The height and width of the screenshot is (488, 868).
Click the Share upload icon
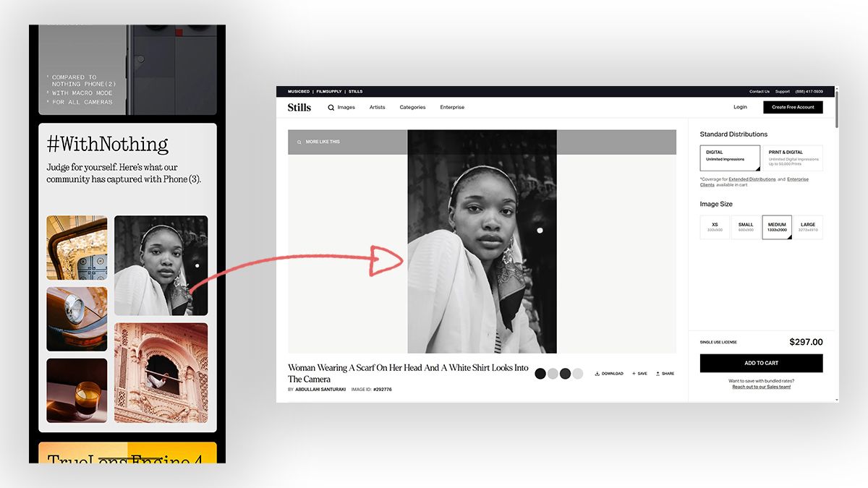(658, 374)
